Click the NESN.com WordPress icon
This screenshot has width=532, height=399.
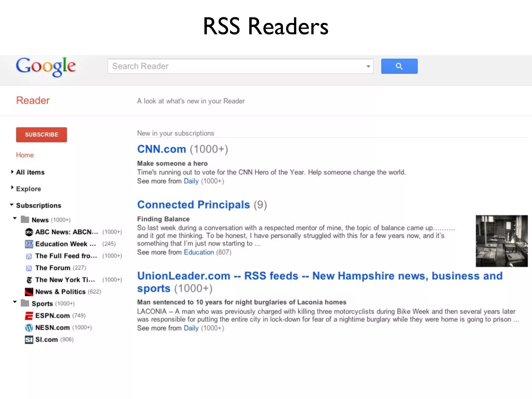29,328
